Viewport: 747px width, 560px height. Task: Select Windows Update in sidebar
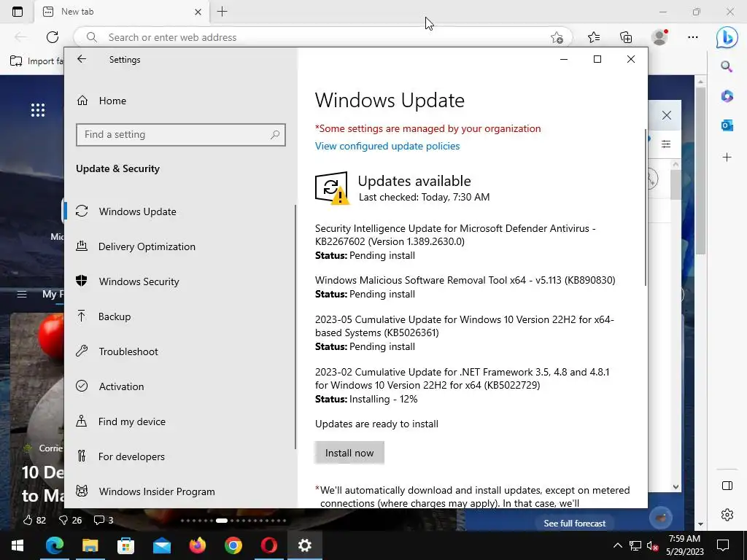137,211
